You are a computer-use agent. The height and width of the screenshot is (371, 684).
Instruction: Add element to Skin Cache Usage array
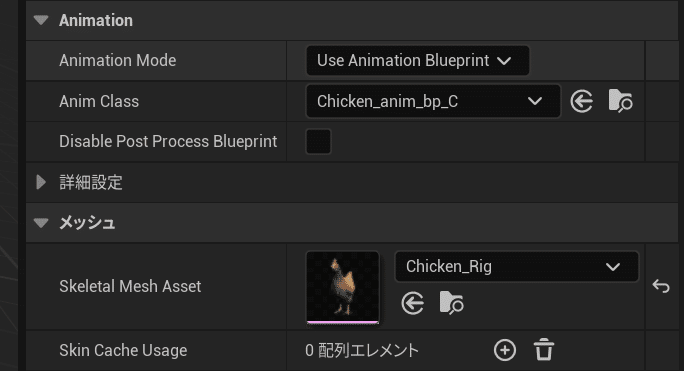[x=505, y=350]
